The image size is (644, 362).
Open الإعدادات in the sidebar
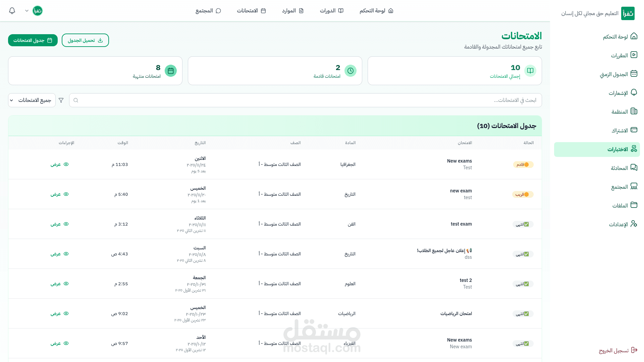coord(623,224)
